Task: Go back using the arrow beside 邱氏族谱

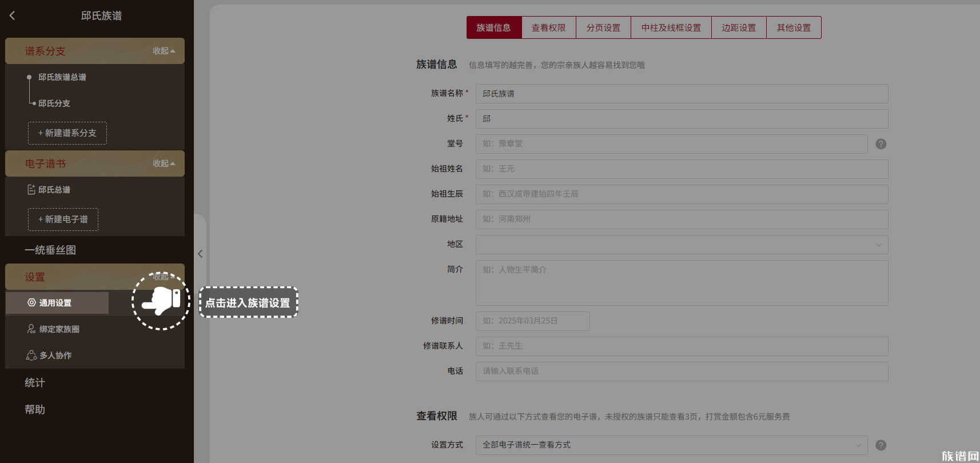Action: pyautogui.click(x=13, y=16)
